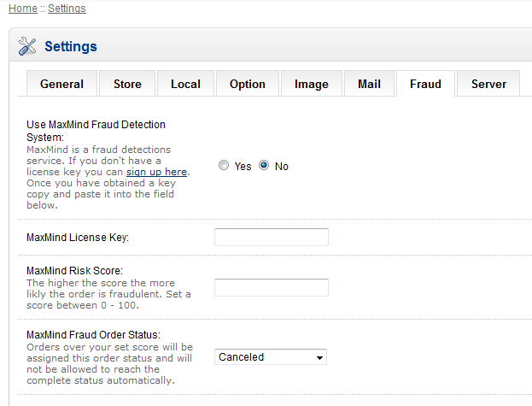Go to Home breadcrumb link

22,9
